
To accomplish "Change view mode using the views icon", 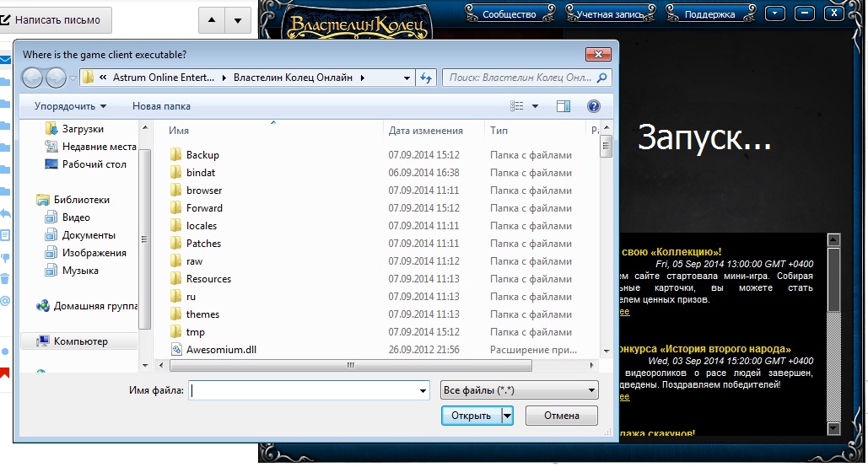I will [517, 106].
